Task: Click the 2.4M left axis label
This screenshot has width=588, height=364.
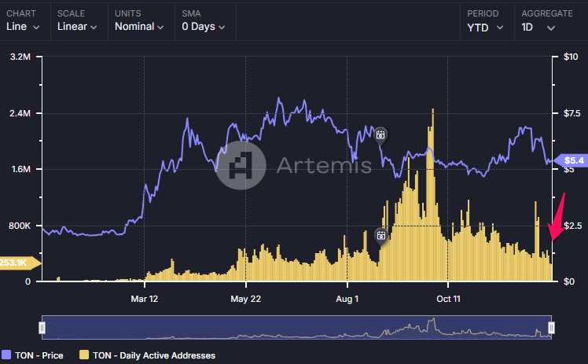Action: point(20,113)
